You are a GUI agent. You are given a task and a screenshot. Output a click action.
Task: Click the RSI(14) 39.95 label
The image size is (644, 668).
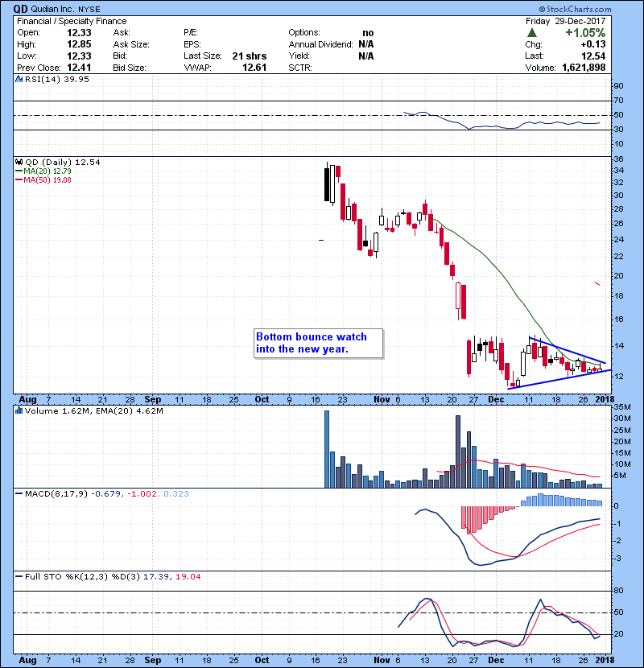57,79
